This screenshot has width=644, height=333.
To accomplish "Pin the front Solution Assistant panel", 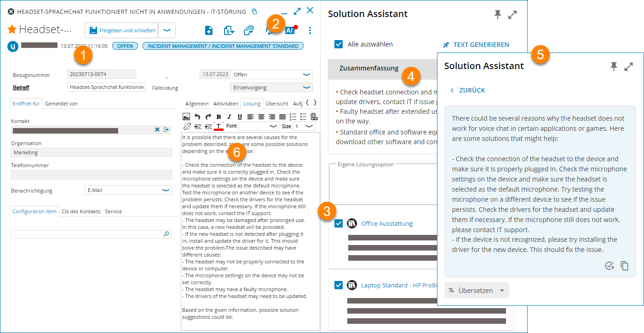I will point(614,67).
